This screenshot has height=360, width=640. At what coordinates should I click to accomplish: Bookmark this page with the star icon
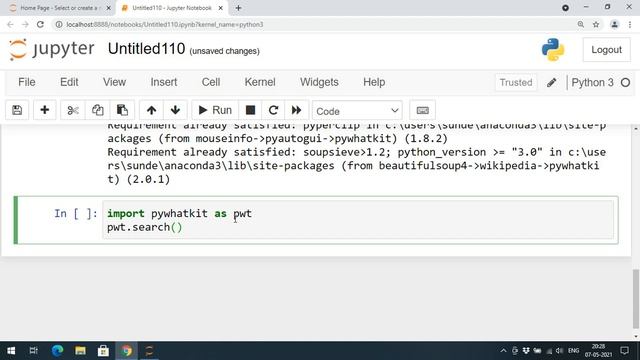596,24
